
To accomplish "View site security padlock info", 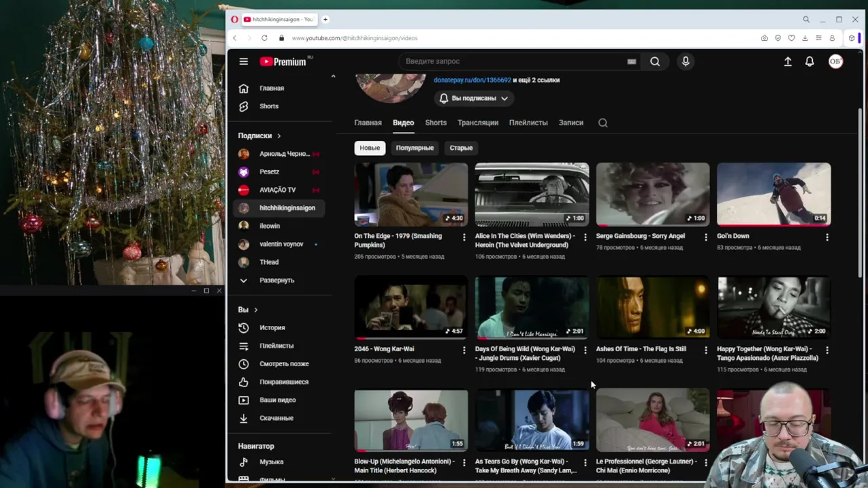I will click(x=283, y=38).
